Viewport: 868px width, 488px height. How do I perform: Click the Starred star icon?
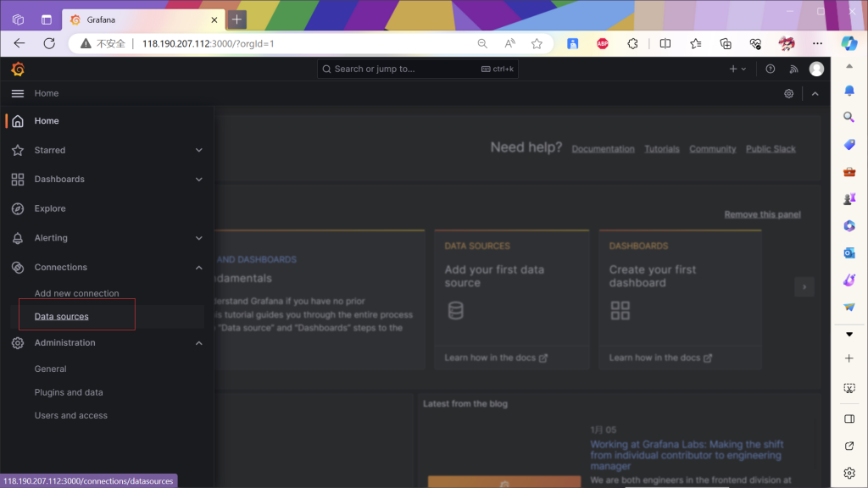pos(18,150)
